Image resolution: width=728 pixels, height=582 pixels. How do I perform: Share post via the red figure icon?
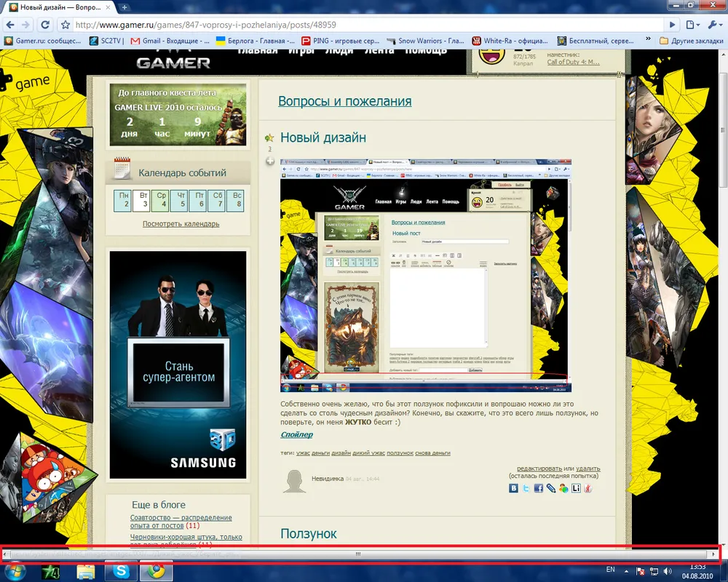pyautogui.click(x=587, y=488)
